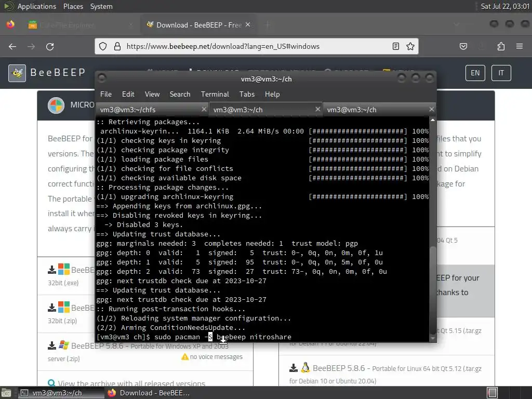
Task: Open BeeBEEP 5.8.6 Portable for Linux link
Action: pyautogui.click(x=397, y=368)
